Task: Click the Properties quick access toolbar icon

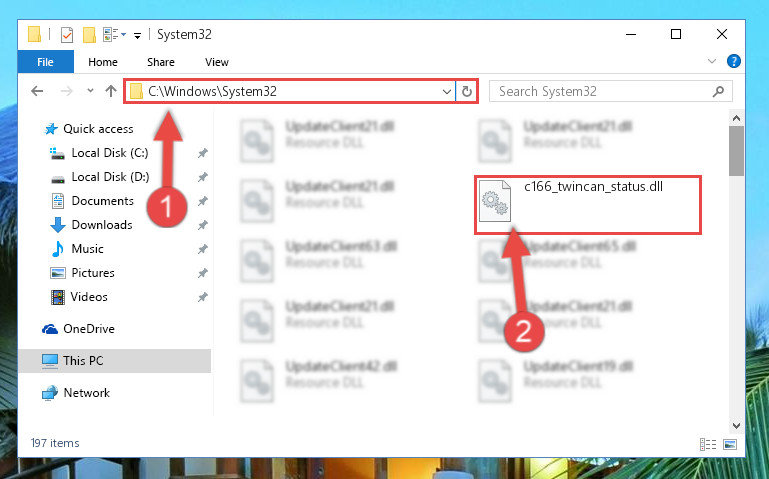Action: [67, 35]
